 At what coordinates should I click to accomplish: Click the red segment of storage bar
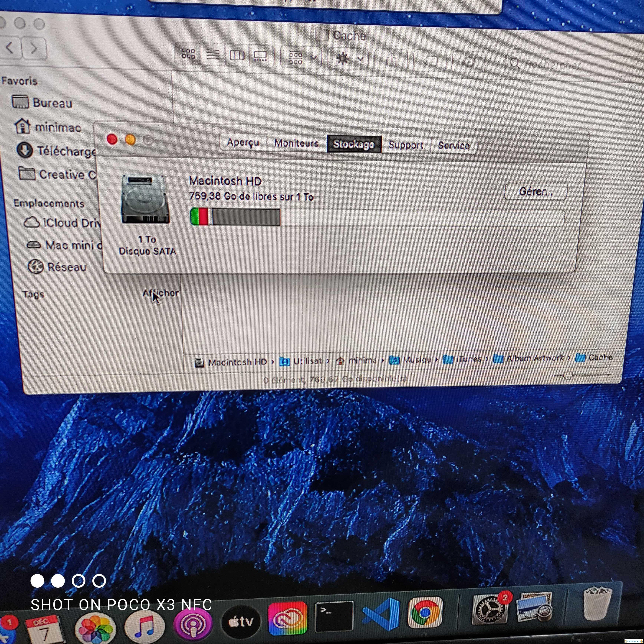click(204, 217)
